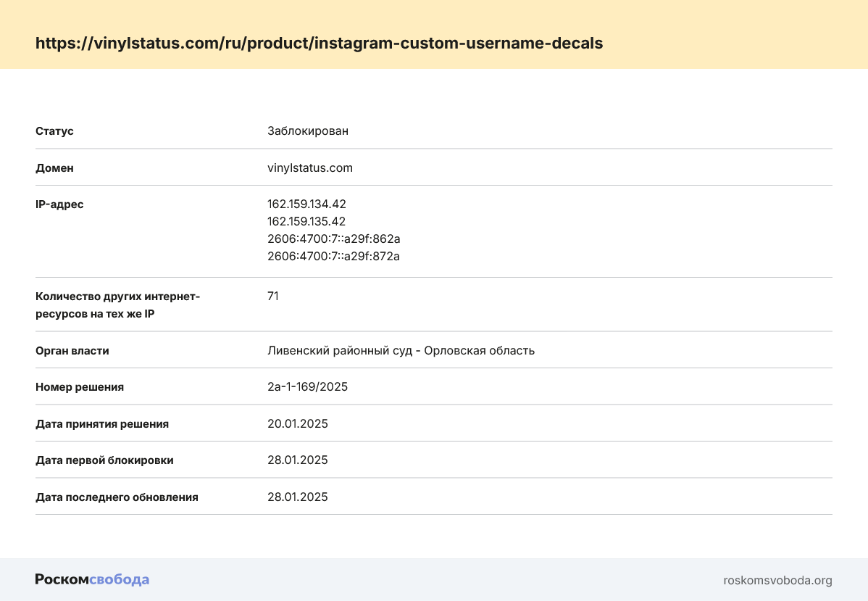Click the 28.01.2025 value beside 'Дата первой блокировки'
The width and height of the screenshot is (868, 601).
[x=298, y=460]
